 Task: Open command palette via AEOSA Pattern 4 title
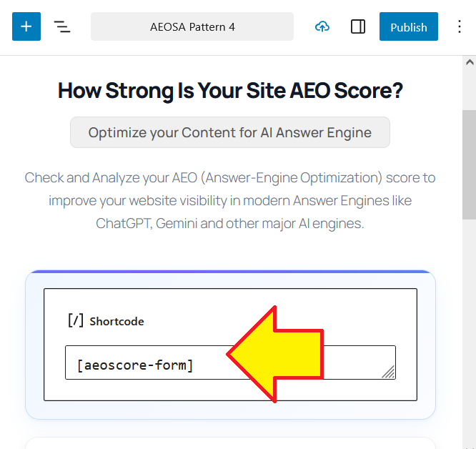click(x=192, y=27)
